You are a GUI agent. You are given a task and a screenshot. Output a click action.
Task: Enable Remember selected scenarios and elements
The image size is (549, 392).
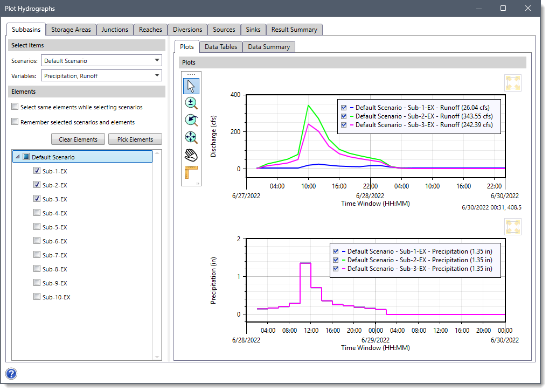15,122
